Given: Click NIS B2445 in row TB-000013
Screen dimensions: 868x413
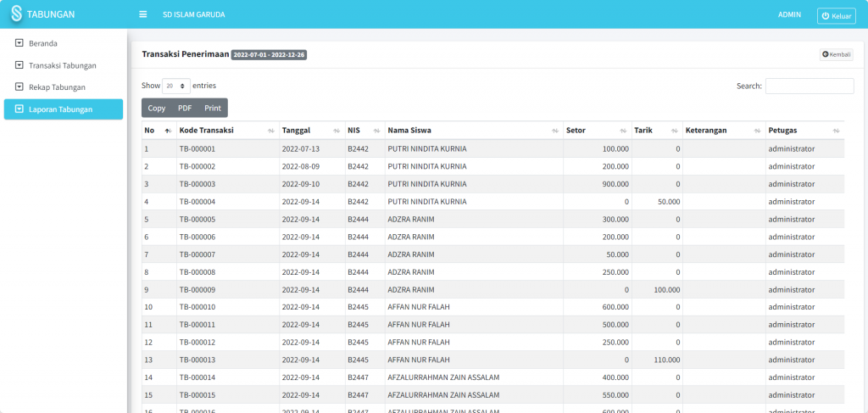Looking at the screenshot, I should [x=359, y=360].
